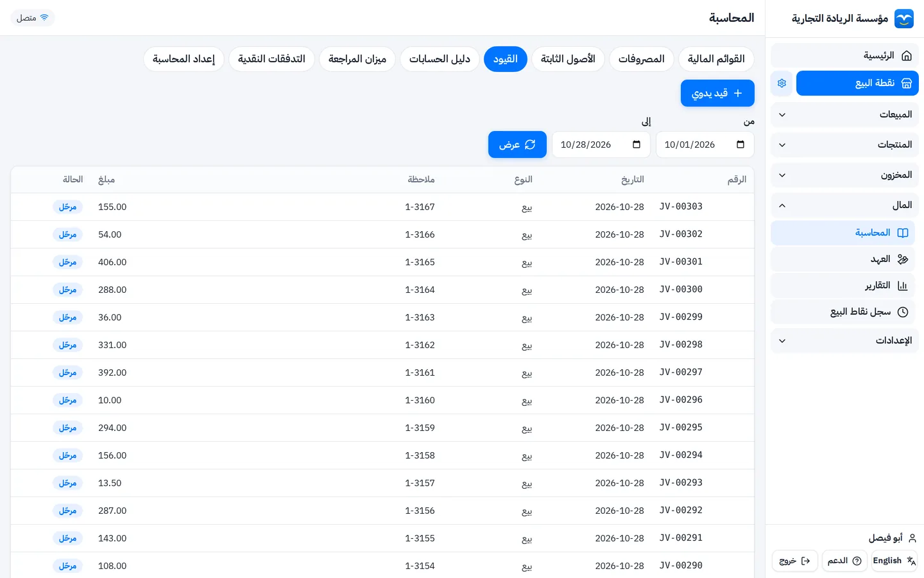
Task: Switch to دليل الحسابات tab
Action: click(x=440, y=59)
